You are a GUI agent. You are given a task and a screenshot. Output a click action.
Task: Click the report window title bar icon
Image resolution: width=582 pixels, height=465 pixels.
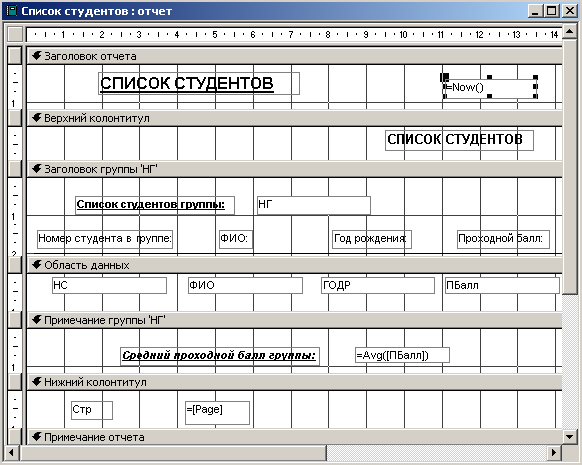tap(12, 11)
